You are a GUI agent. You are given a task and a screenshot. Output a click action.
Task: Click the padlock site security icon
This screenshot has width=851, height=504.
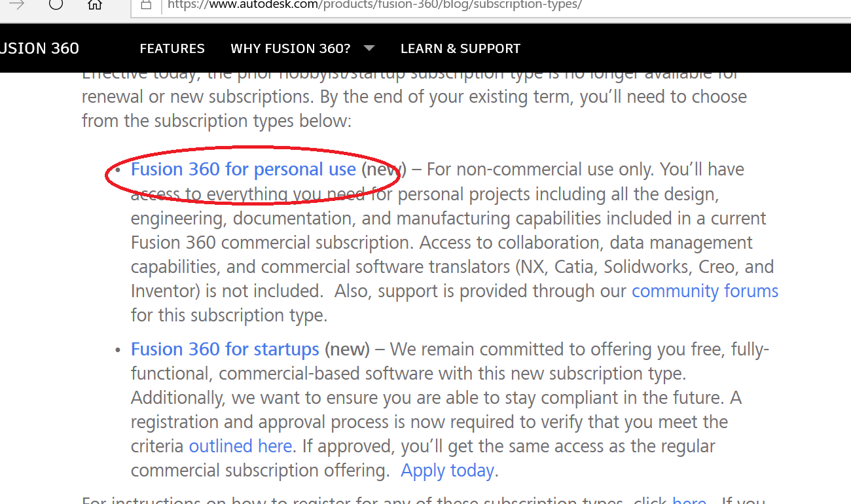pyautogui.click(x=147, y=4)
